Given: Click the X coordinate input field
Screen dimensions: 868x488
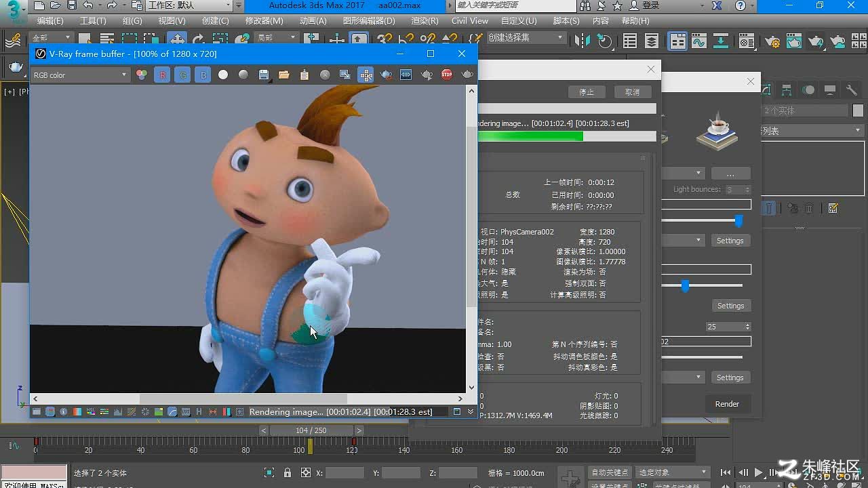Looking at the screenshot, I should coord(344,472).
